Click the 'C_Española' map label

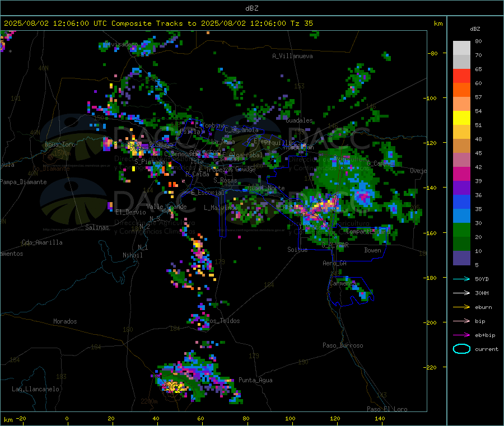pyautogui.click(x=241, y=130)
